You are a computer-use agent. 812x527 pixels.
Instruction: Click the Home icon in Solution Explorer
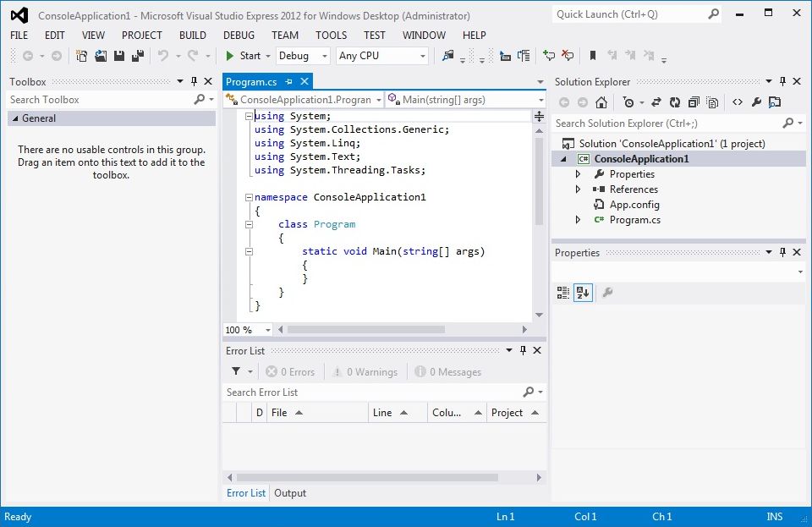(x=601, y=102)
